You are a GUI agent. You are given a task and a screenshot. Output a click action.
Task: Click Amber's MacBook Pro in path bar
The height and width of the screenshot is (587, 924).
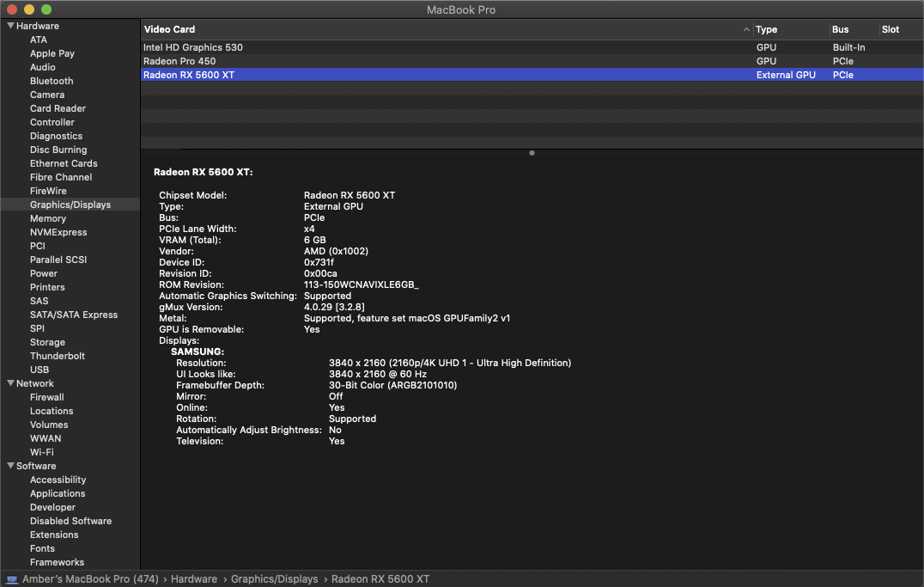pyautogui.click(x=90, y=579)
